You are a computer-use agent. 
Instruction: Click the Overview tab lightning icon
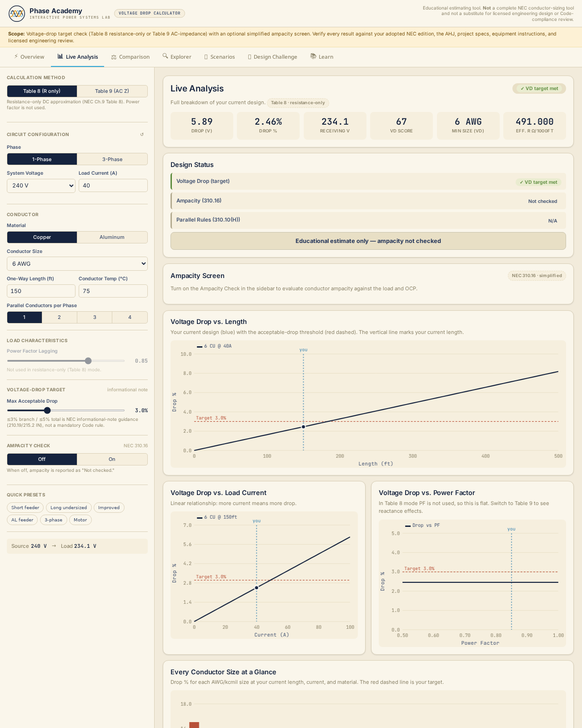[16, 56]
